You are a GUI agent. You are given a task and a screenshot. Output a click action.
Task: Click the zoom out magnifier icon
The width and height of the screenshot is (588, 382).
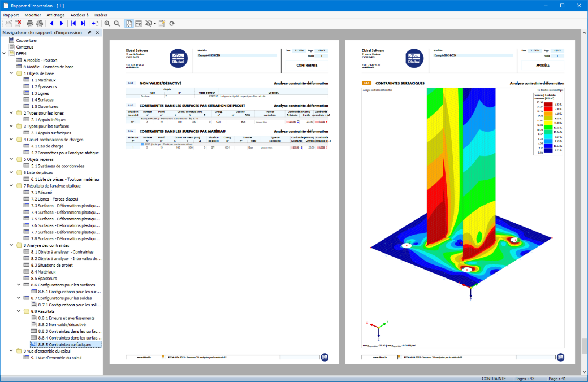point(117,24)
